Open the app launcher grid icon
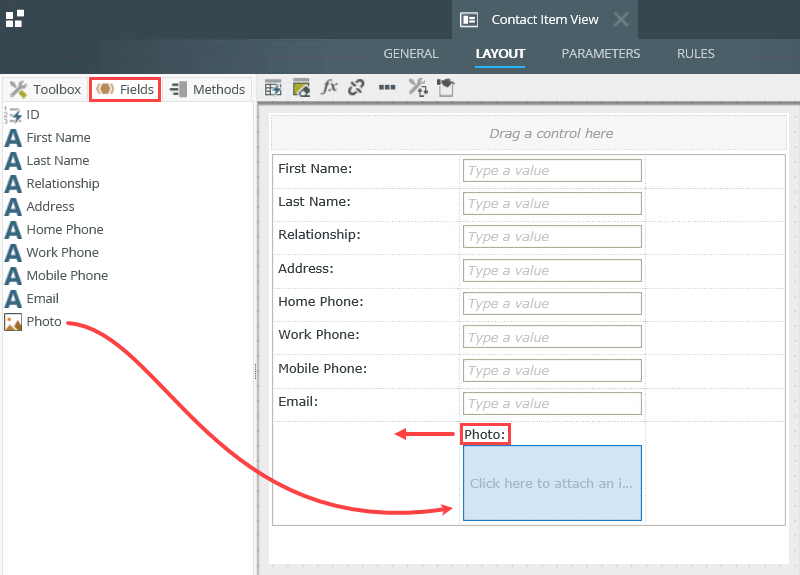The width and height of the screenshot is (800, 575). [14, 19]
